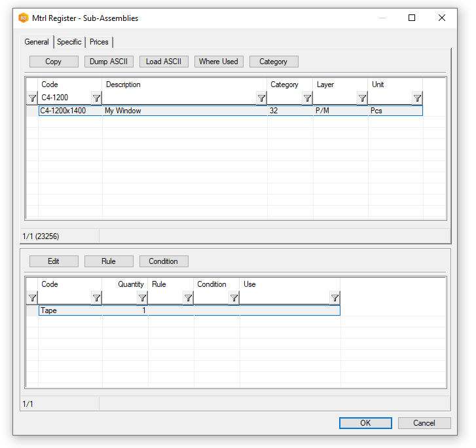
Task: Click the Use column filter icon
Action: [x=335, y=298]
